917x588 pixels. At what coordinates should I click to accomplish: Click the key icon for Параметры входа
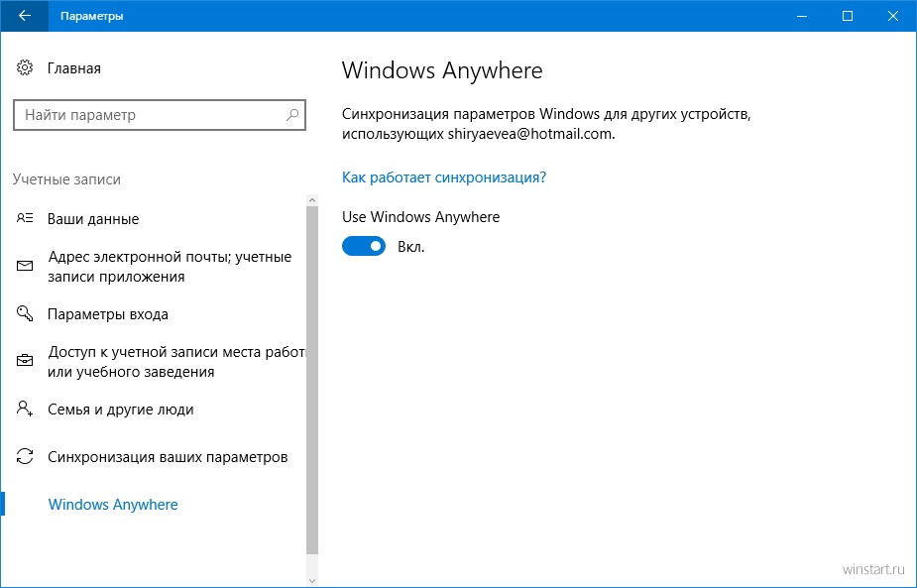tap(25, 313)
